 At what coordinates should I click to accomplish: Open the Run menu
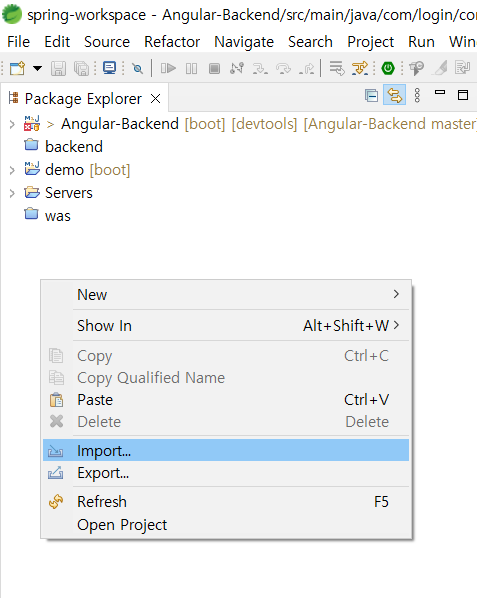pos(421,42)
